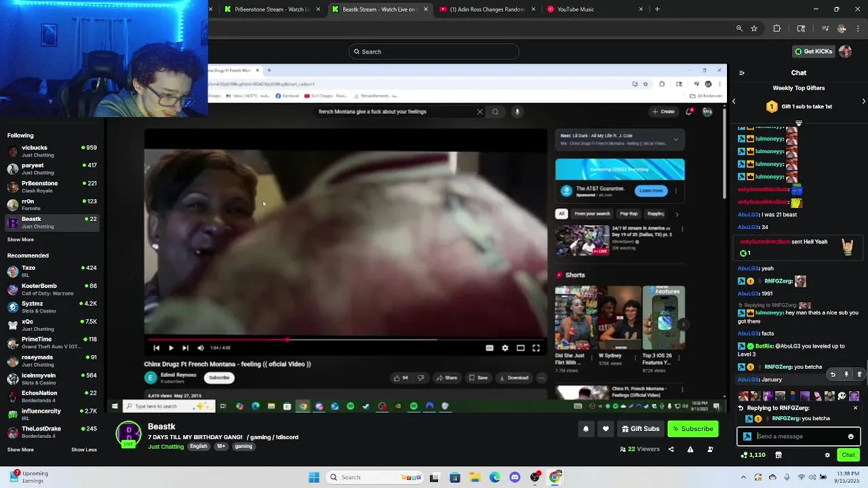The image size is (868, 488).
Task: Click YouTube Subscribe under Edimil Reynoso
Action: 219,378
